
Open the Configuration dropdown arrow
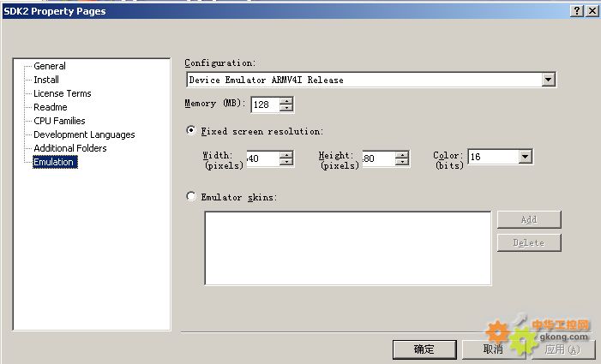pyautogui.click(x=549, y=80)
